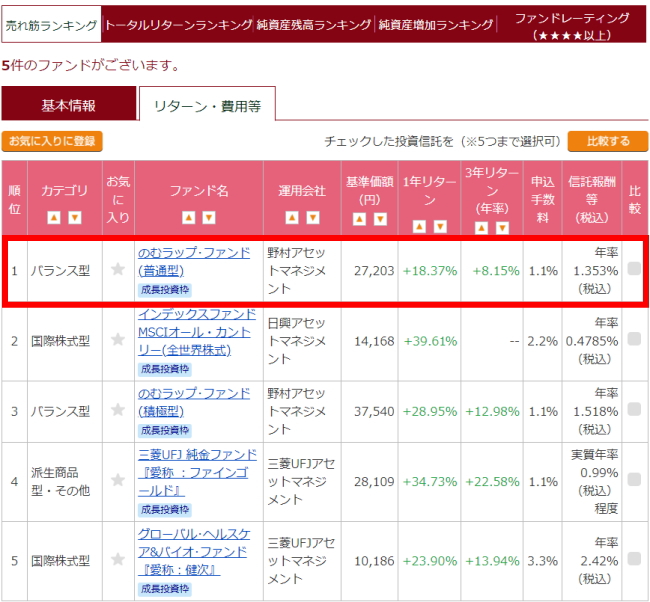Sort 基準価額 column descending arrow
This screenshot has height=602, width=650.
point(380,219)
